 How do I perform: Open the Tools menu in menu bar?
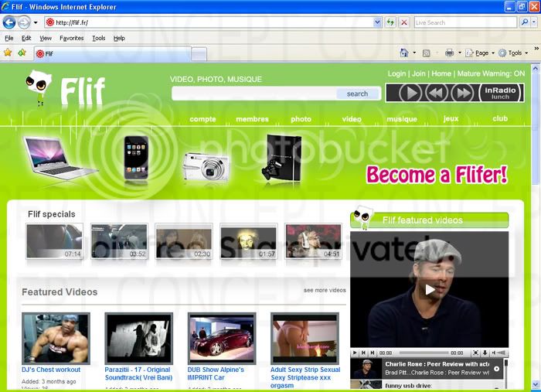[99, 38]
